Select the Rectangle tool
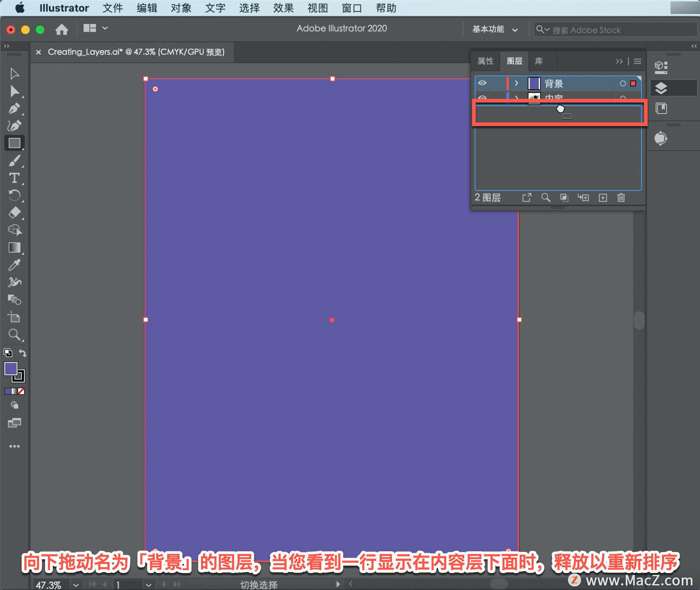Image resolution: width=700 pixels, height=590 pixels. point(14,143)
